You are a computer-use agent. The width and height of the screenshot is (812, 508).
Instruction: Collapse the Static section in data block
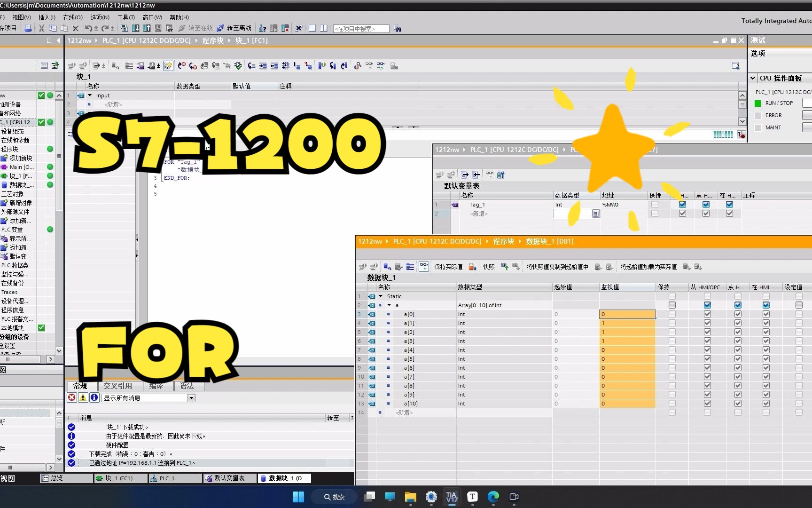pyautogui.click(x=381, y=296)
